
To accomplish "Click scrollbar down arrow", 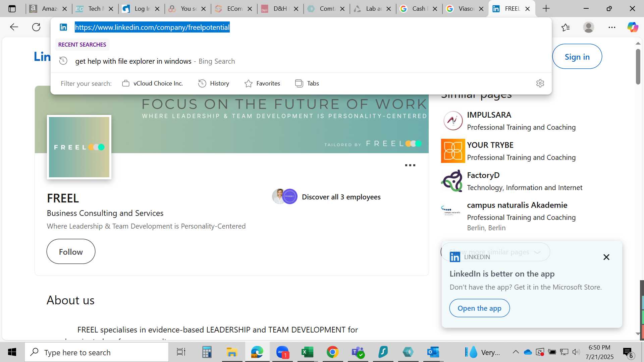I will coord(638,334).
